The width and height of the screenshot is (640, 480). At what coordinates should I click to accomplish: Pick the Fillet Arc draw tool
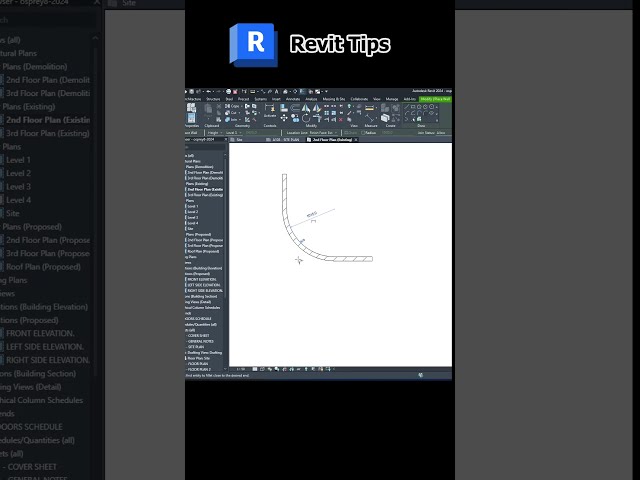click(425, 113)
